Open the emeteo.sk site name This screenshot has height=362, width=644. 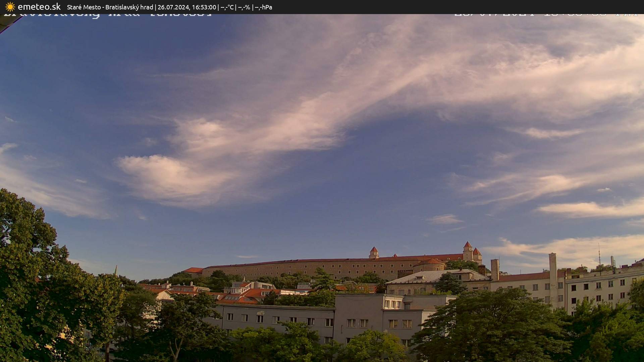pos(39,7)
